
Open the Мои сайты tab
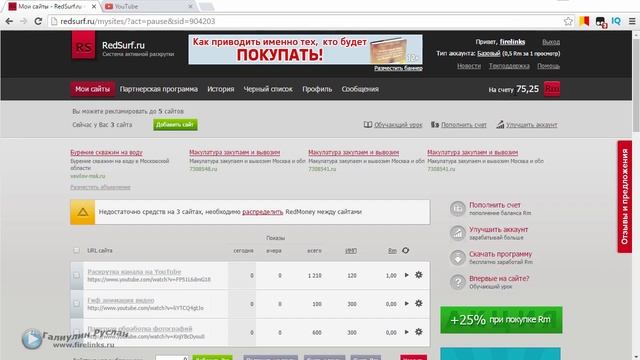pyautogui.click(x=92, y=89)
